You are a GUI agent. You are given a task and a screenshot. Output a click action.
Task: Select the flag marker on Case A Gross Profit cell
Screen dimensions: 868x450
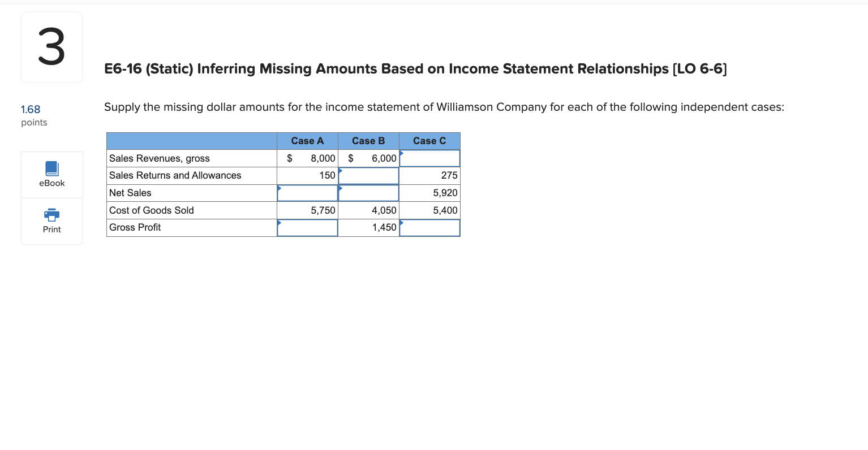pos(278,222)
